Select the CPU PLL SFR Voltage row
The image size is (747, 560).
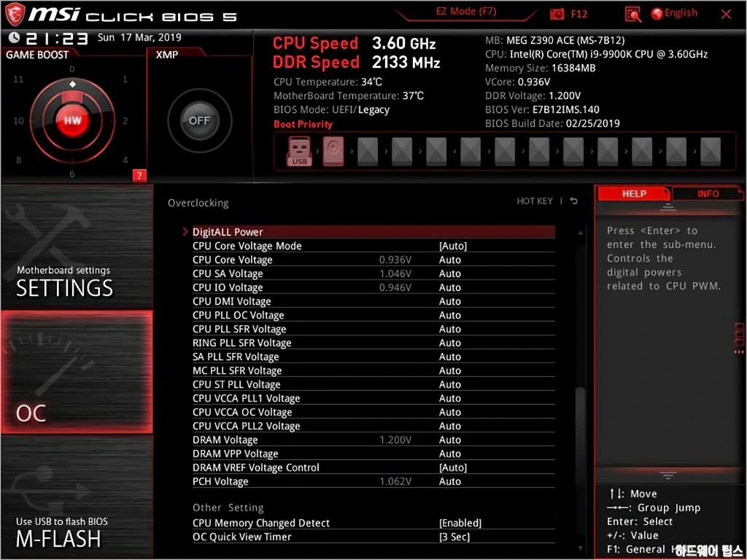pos(373,329)
